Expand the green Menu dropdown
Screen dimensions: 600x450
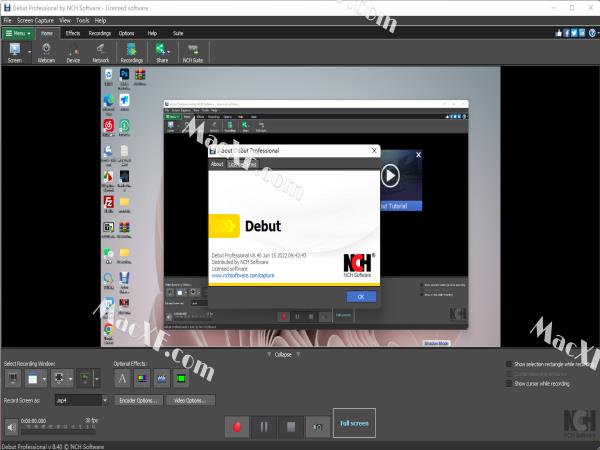tap(19, 33)
